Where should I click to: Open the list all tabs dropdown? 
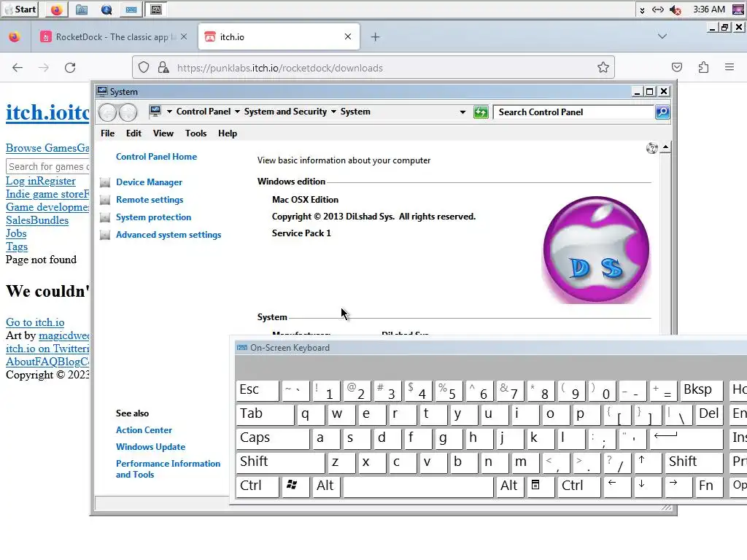662,36
